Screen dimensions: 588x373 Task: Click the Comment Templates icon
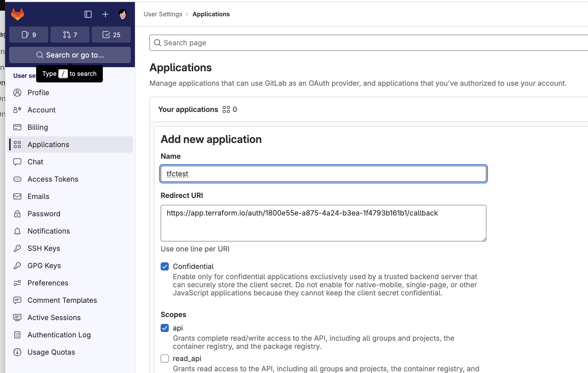[17, 300]
